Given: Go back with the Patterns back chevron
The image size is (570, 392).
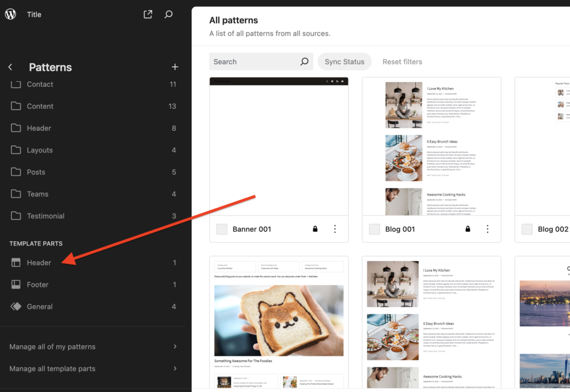Looking at the screenshot, I should 10,67.
